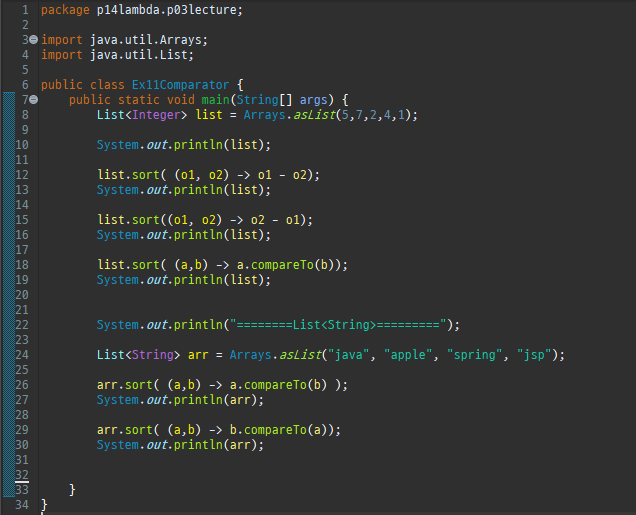
Task: Click 'asList' in the List<Integer> declaration
Action: pyautogui.click(x=314, y=115)
